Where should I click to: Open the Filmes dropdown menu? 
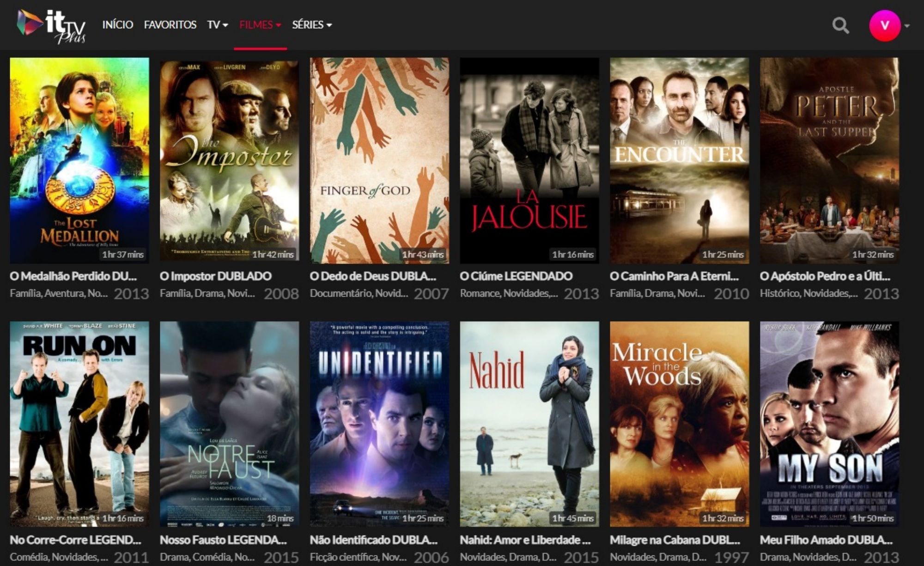click(x=260, y=25)
